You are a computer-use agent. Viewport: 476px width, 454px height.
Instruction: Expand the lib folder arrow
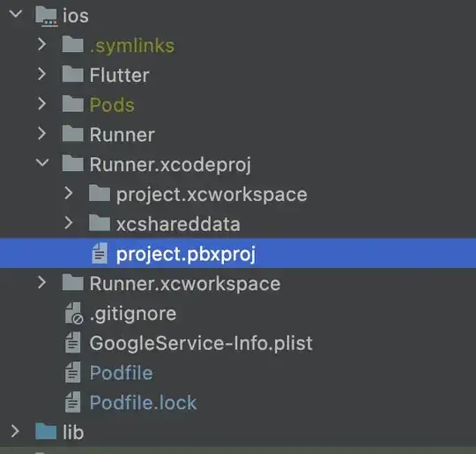tap(15, 431)
